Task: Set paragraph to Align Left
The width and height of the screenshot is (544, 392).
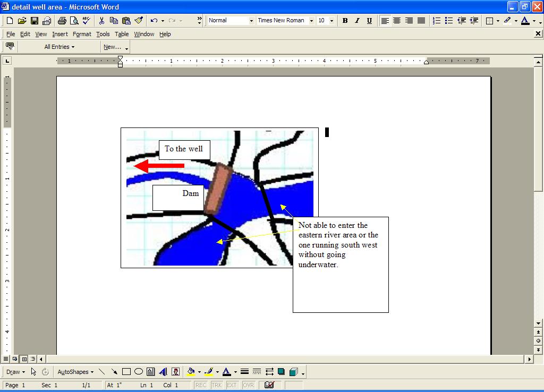Action: (x=385, y=21)
